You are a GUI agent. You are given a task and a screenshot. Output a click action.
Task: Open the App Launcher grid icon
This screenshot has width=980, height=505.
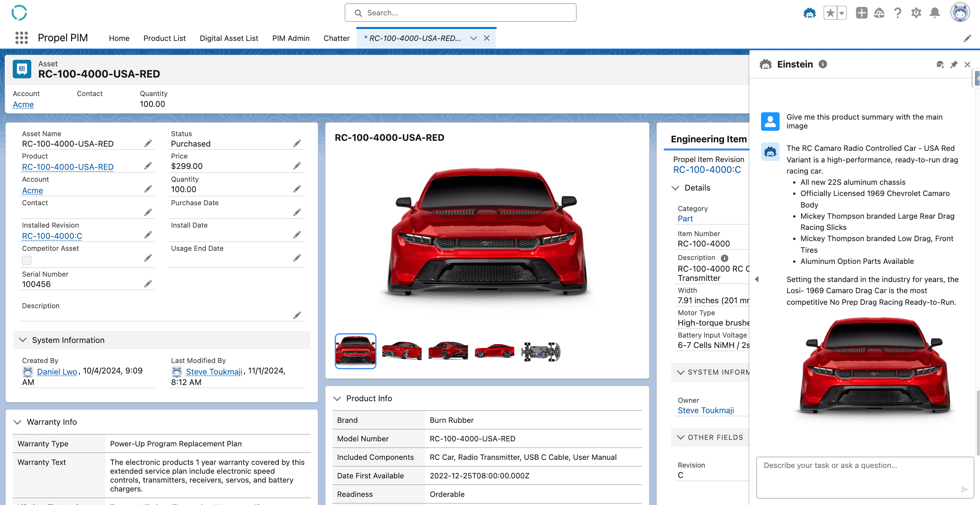point(22,38)
